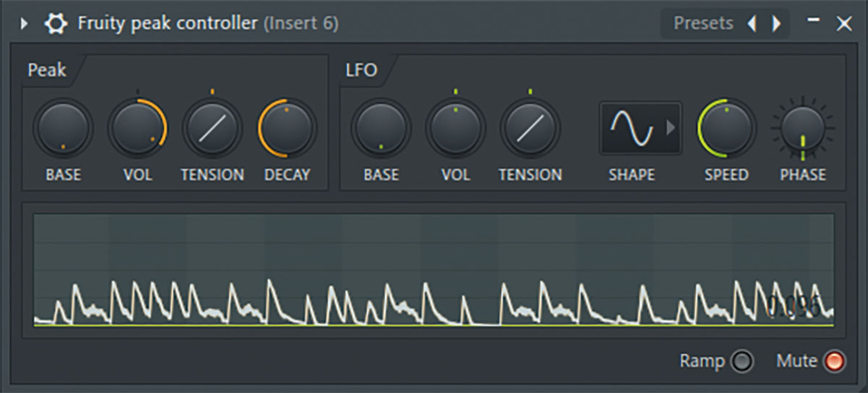The image size is (868, 393).
Task: Click the LFO section label
Action: pyautogui.click(x=361, y=70)
